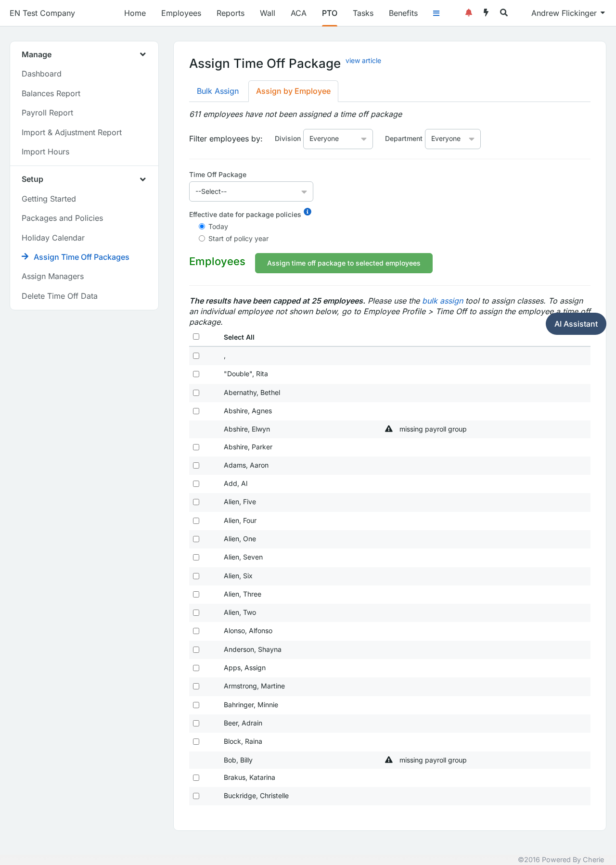The image size is (616, 865).
Task: Select the Start of policy year option
Action: tap(202, 239)
